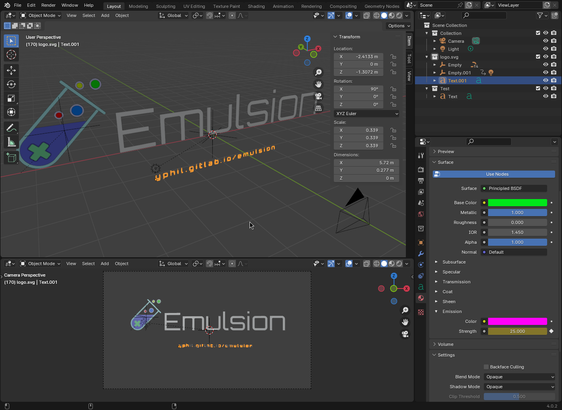Open the Global orientation dropdown in top viewport
Screen dimensions: 562x410
coord(173,15)
